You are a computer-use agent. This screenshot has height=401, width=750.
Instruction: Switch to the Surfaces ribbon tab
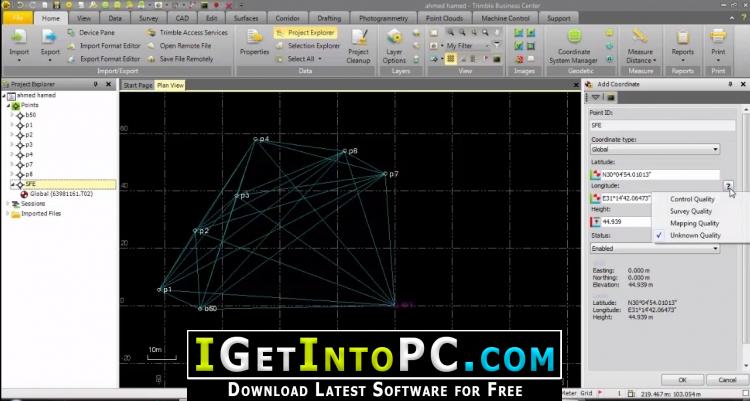click(246, 18)
